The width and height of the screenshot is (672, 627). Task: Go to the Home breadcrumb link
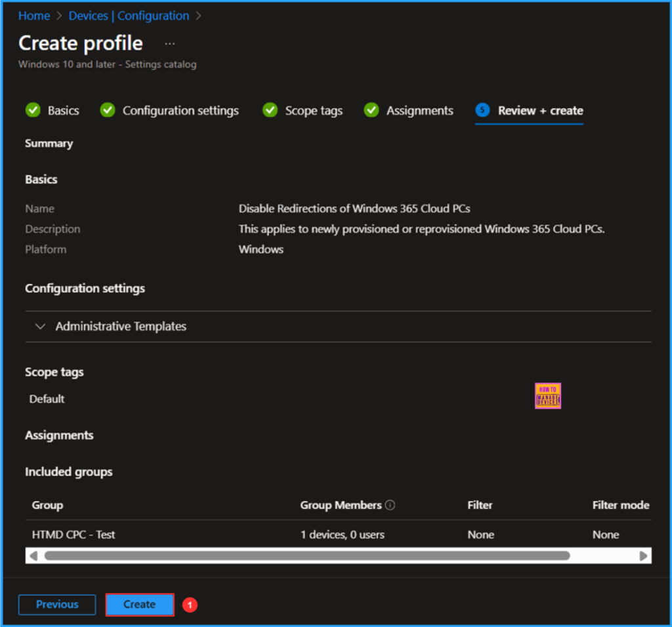click(34, 16)
